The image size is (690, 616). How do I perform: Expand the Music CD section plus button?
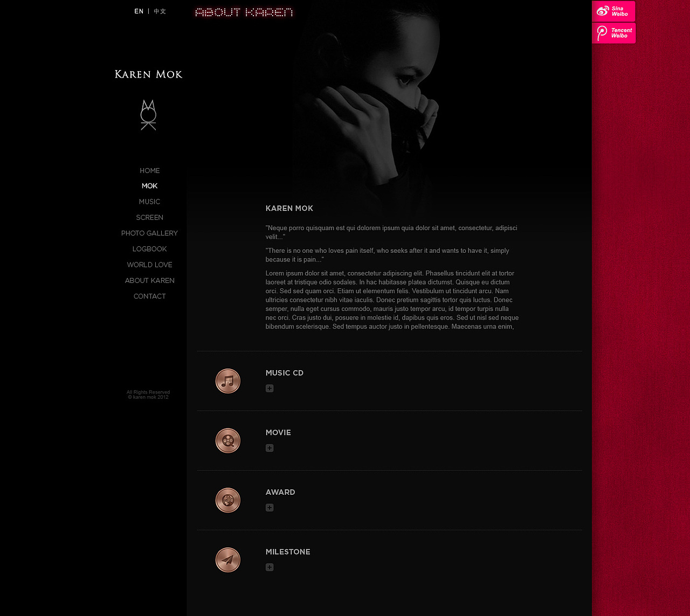(x=270, y=389)
